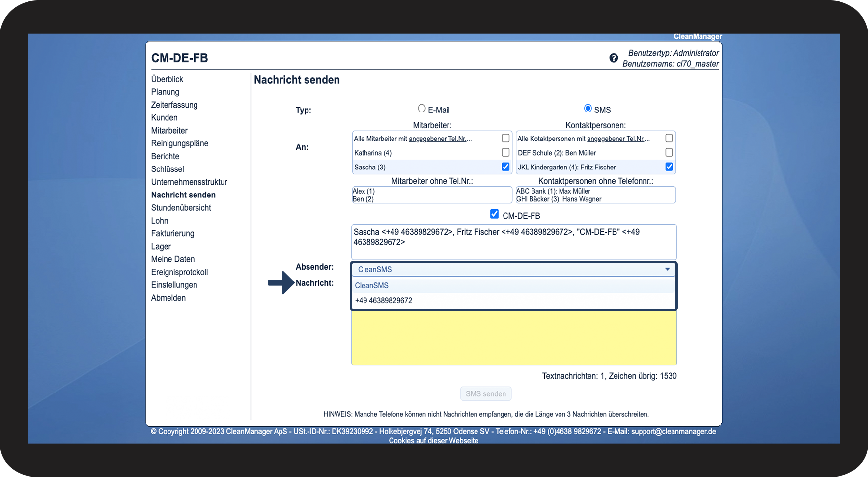
Task: Select all employees with phone number
Action: 505,138
